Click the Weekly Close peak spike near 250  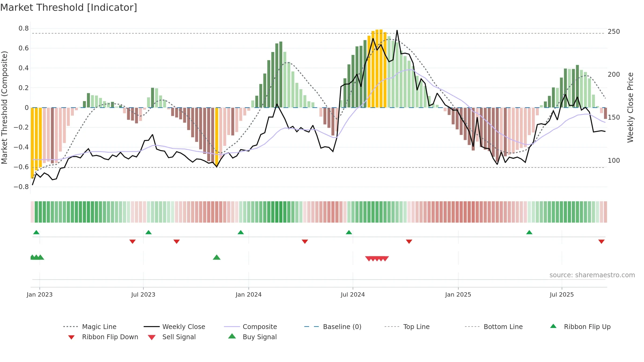[397, 31]
